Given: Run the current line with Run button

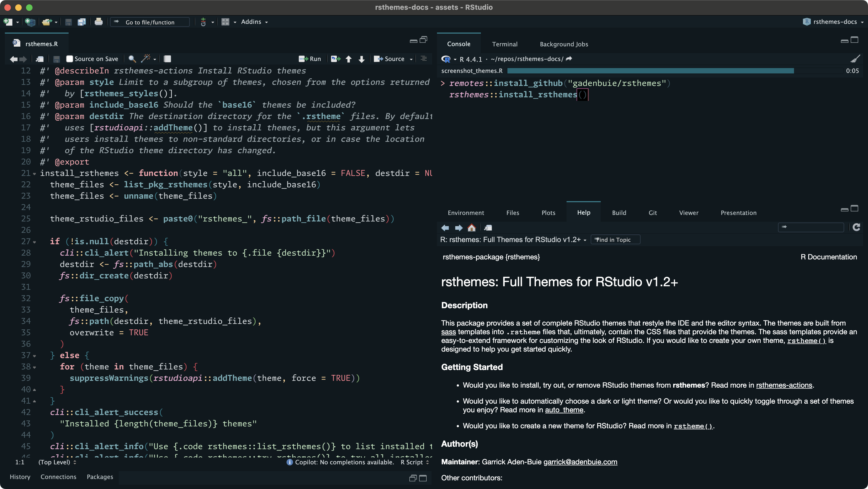Looking at the screenshot, I should tap(310, 59).
